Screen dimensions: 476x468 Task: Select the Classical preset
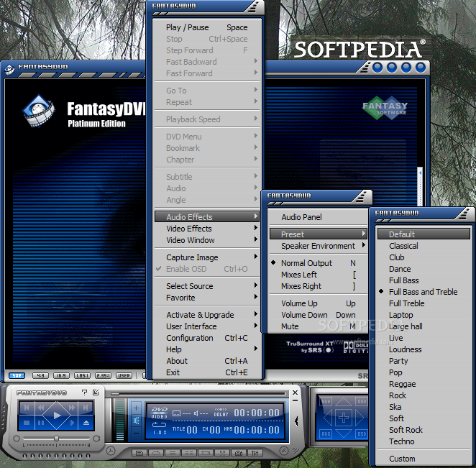(x=424, y=246)
